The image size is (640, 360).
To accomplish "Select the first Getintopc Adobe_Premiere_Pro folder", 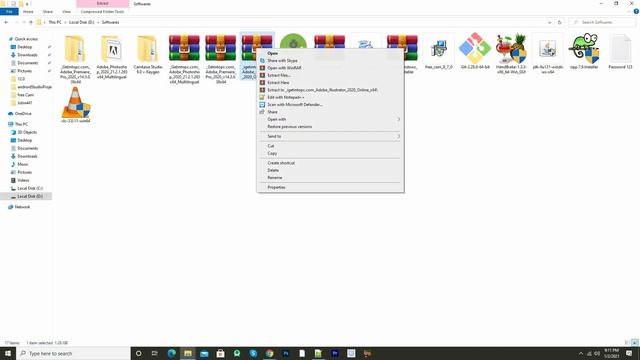I will coord(75,48).
